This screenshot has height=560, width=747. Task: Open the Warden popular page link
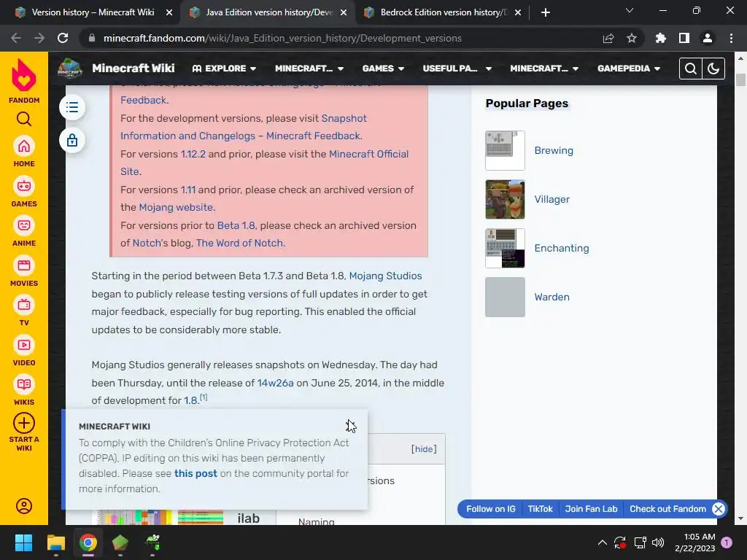coord(551,297)
